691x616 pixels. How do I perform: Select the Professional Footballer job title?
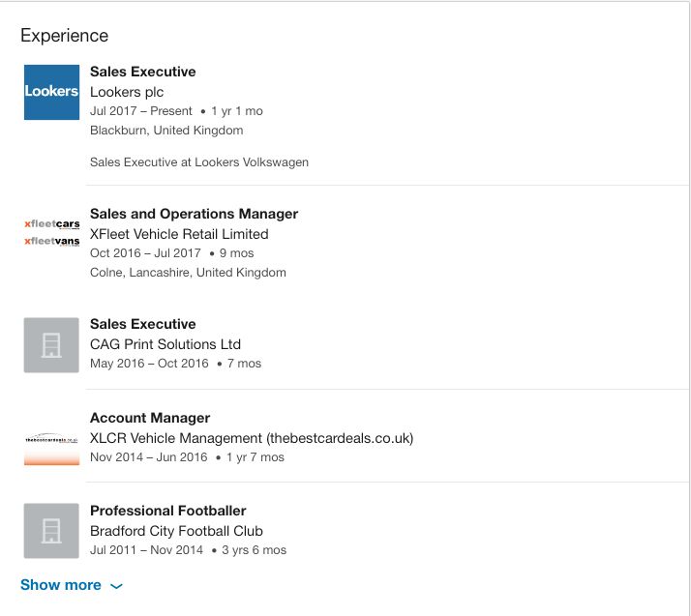[167, 511]
